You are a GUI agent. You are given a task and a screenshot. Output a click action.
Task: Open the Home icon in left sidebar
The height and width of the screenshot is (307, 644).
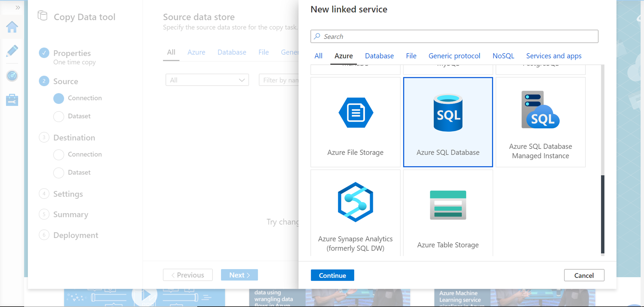pyautogui.click(x=12, y=27)
